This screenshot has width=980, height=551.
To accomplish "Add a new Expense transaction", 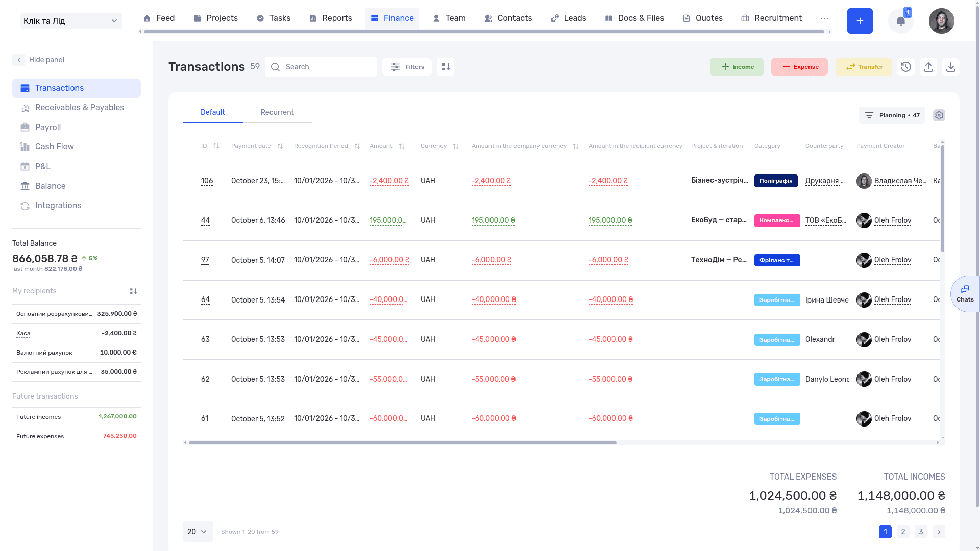I will coord(799,67).
